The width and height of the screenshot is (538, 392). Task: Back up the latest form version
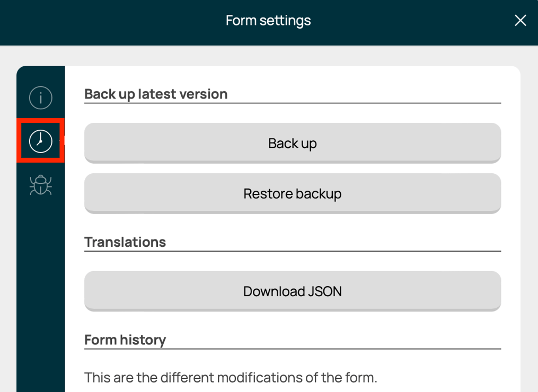coord(292,143)
